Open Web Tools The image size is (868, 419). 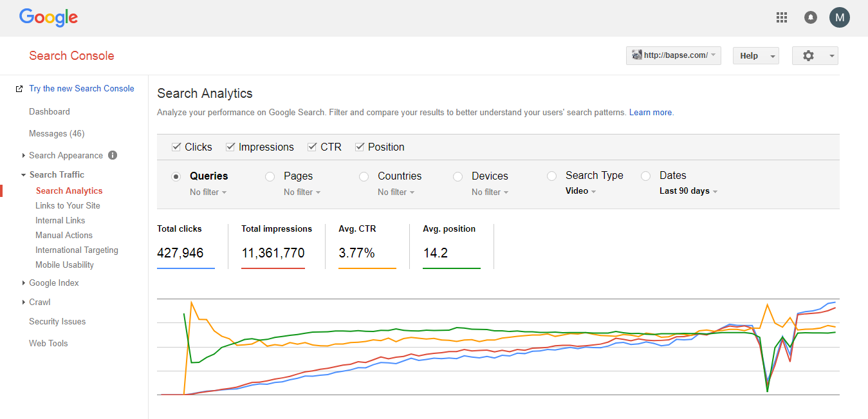48,343
